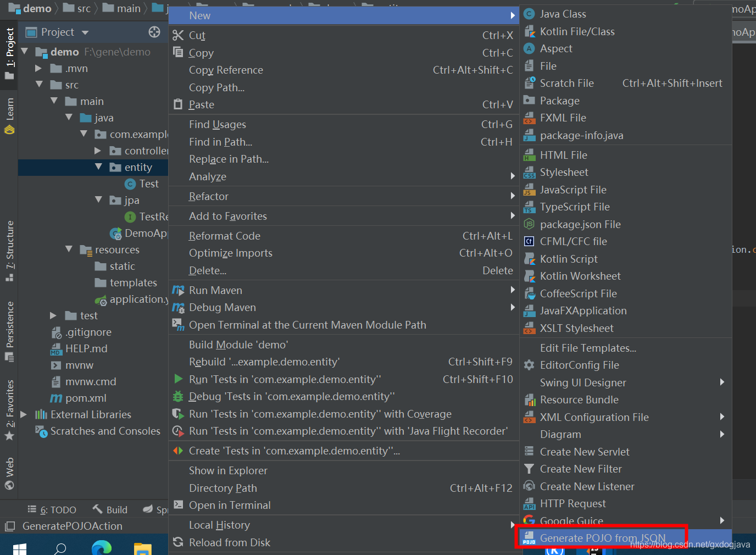Click the locate-file target icon in Project panel

[x=154, y=32]
